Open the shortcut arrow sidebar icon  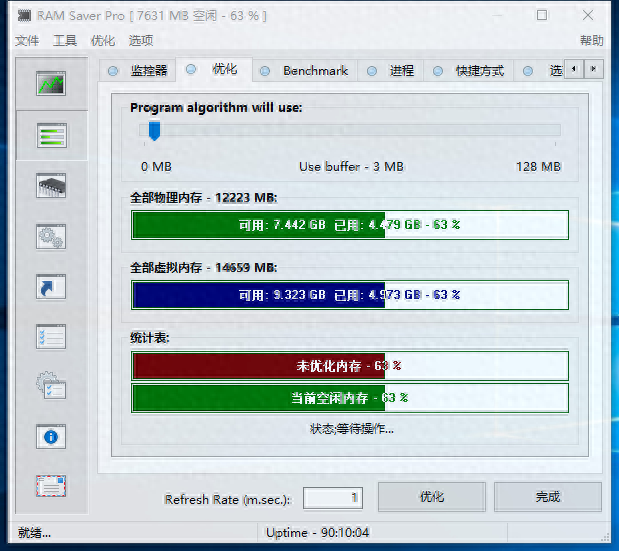pyautogui.click(x=51, y=287)
